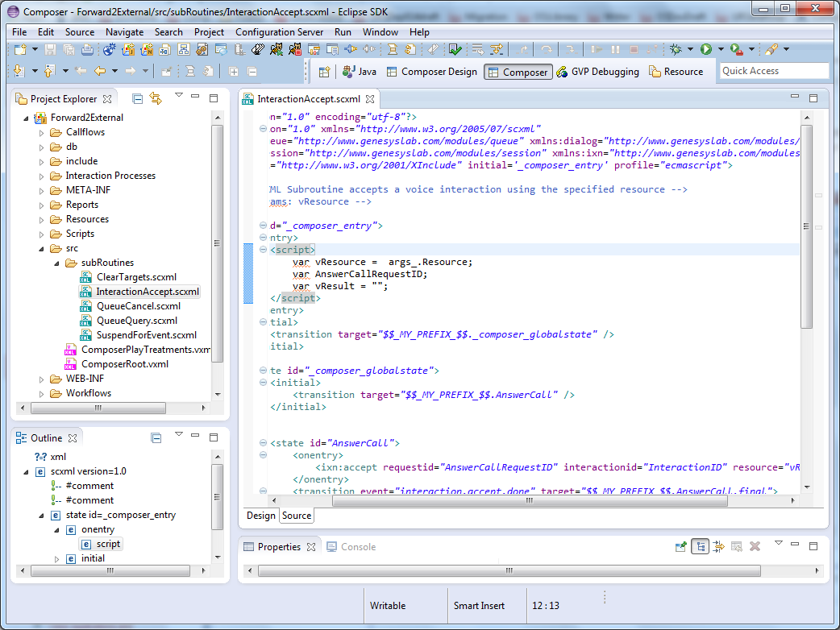840x630 pixels.
Task: Click the workflow diagram toolbar icon
Action: (184, 50)
